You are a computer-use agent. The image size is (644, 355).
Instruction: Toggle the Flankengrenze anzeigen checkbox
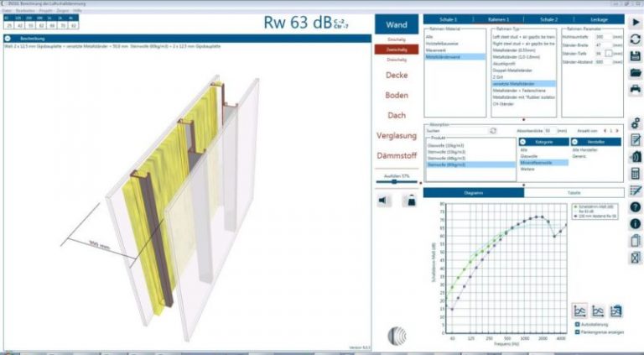[578, 332]
